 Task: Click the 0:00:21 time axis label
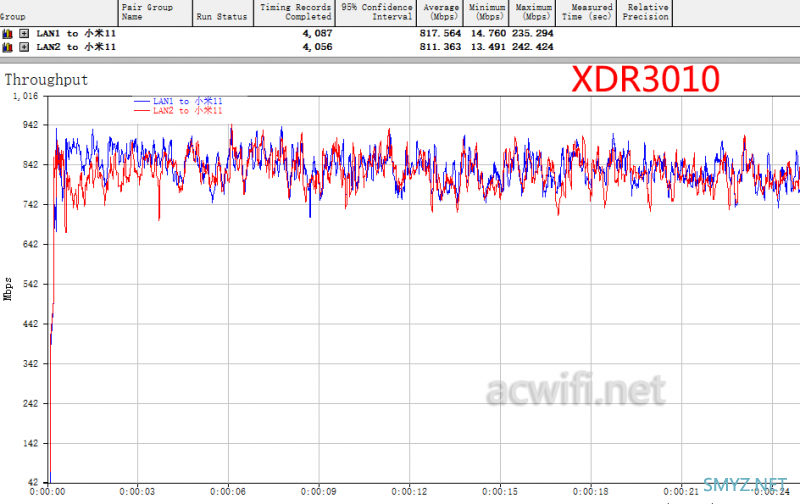coord(681,492)
